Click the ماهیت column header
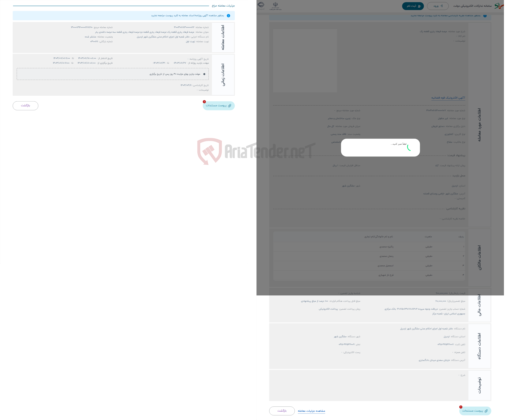 428,237
